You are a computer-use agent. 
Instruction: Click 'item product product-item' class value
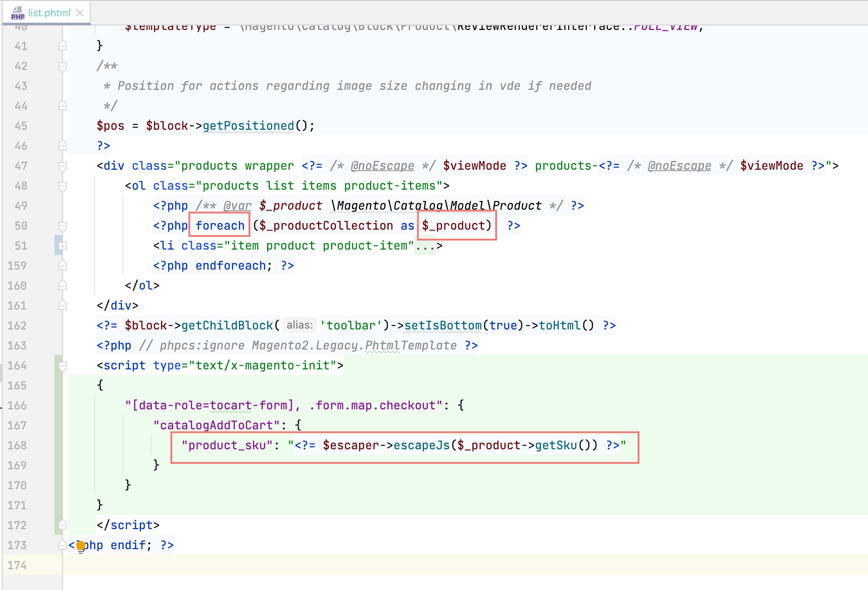point(319,246)
